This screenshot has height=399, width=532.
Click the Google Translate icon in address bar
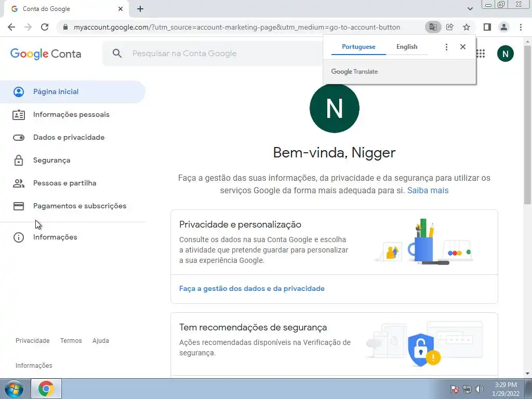tap(433, 27)
